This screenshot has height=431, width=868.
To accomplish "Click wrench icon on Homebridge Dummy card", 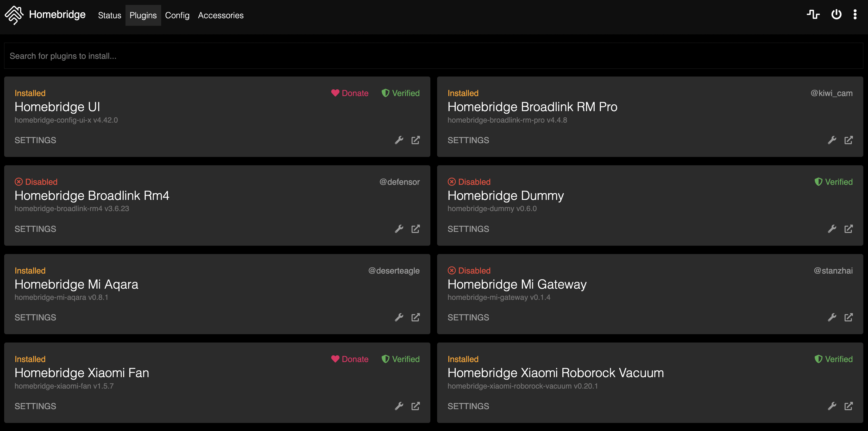I will [x=832, y=229].
